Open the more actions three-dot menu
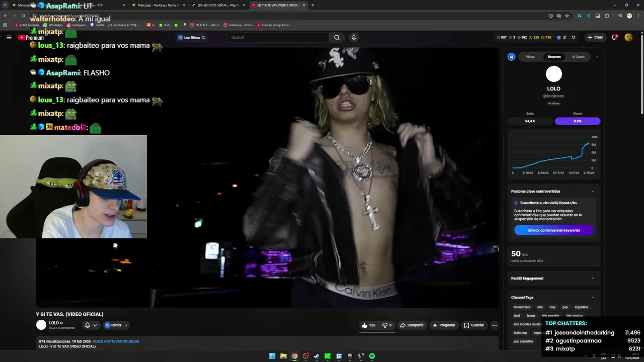The width and height of the screenshot is (644, 362). (494, 325)
